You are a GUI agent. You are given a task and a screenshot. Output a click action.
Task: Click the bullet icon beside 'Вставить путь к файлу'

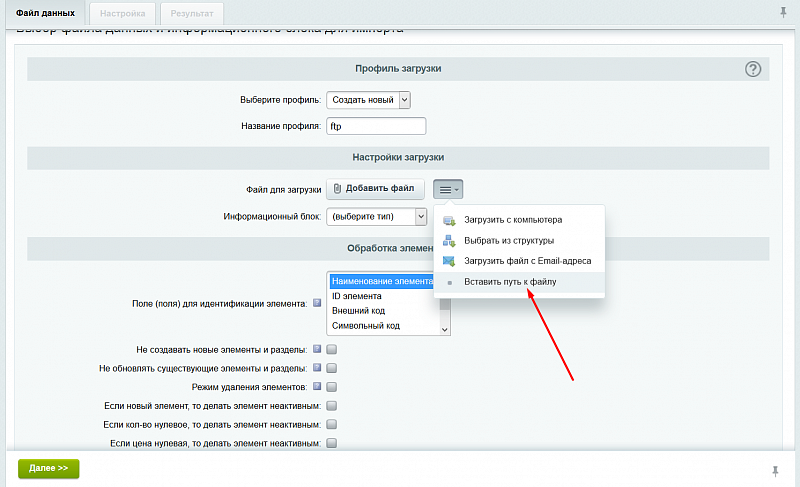[x=449, y=283]
